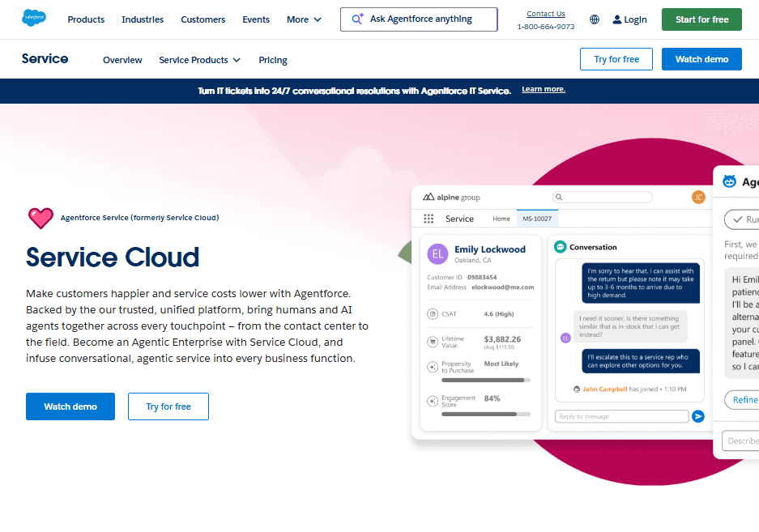Click the Agentforce sparkle search icon
759x532 pixels.
[357, 19]
